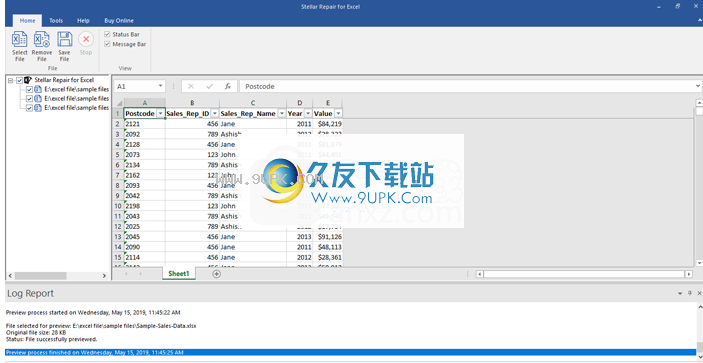
Task: Open the Name Box A1 dropdown
Action: (161, 86)
